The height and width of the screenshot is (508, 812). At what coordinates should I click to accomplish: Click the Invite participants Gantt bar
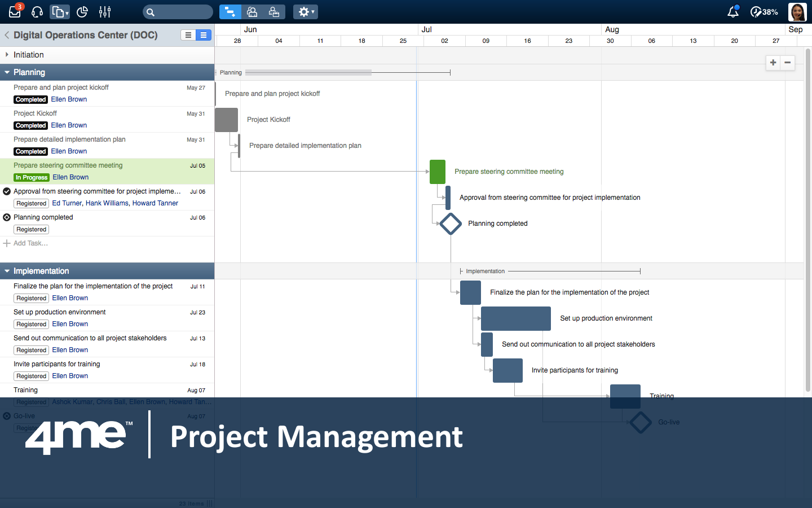(507, 370)
